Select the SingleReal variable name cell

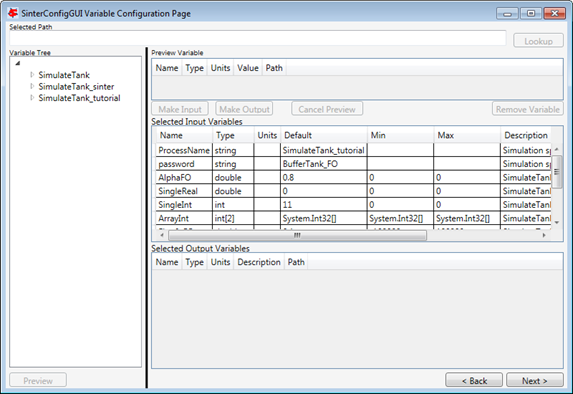click(184, 191)
